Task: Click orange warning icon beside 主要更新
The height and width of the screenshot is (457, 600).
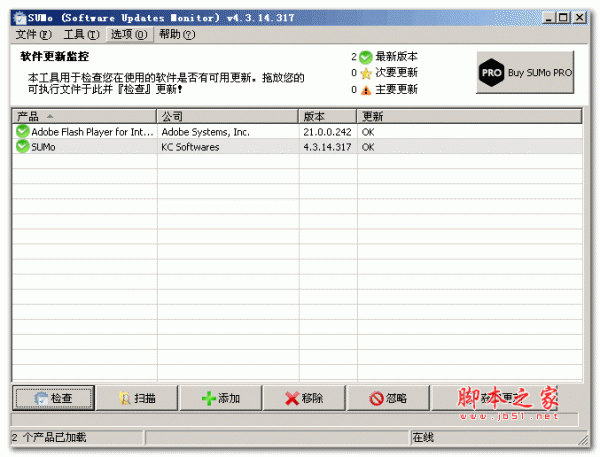Action: 366,90
